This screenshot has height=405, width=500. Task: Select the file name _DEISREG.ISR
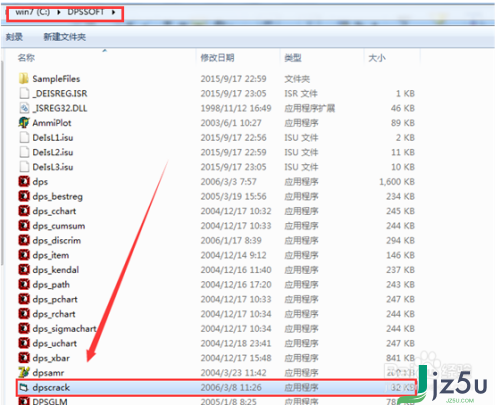60,94
